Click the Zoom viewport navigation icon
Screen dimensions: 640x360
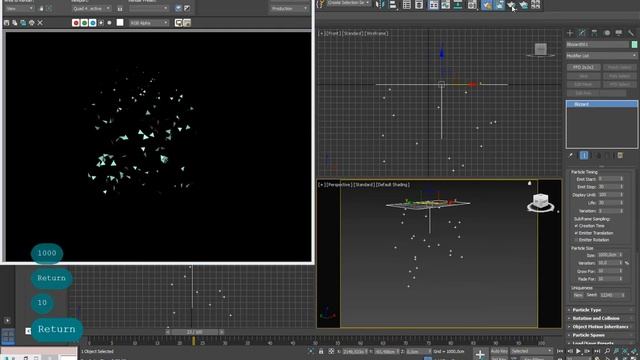tap(607, 351)
